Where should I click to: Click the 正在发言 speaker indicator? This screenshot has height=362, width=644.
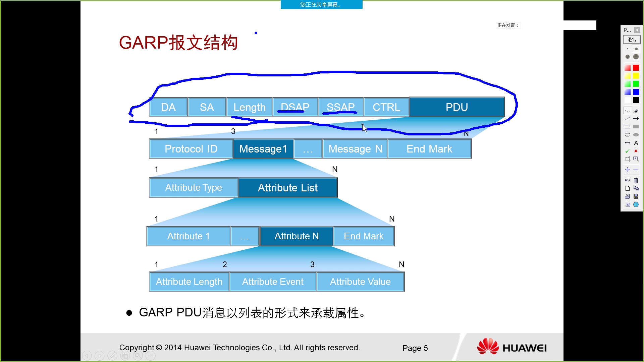[x=508, y=25]
